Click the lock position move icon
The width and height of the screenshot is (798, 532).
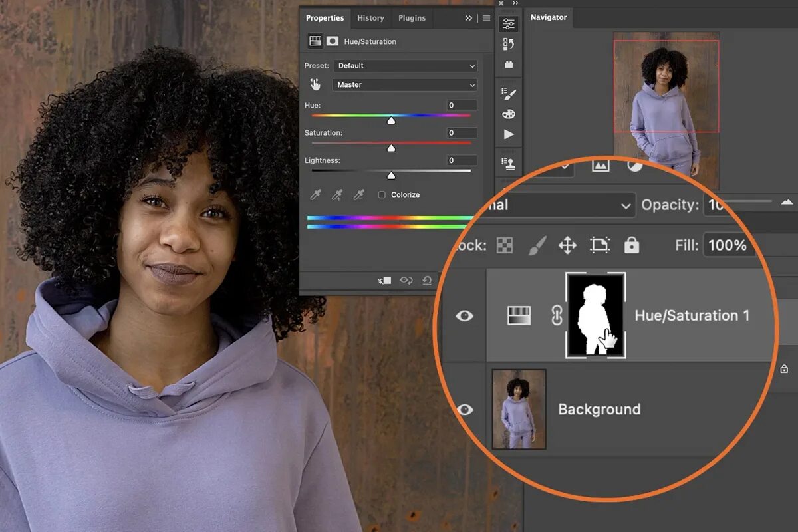point(567,245)
